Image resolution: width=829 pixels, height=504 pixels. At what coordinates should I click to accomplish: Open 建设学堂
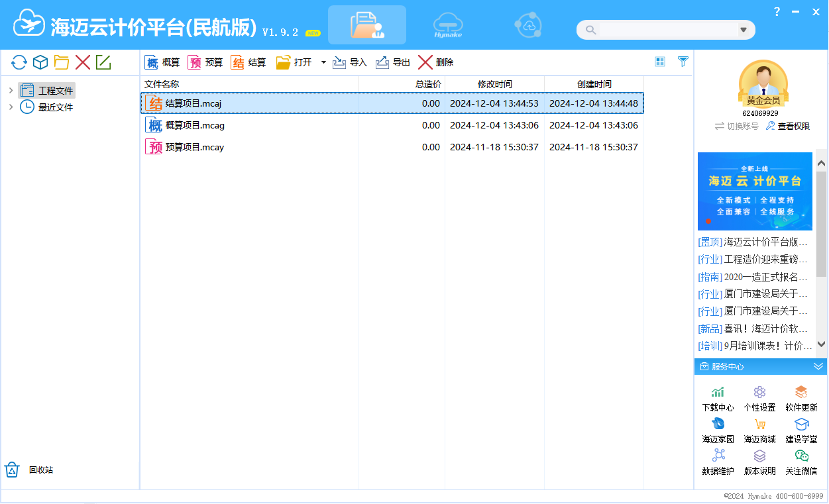(801, 431)
